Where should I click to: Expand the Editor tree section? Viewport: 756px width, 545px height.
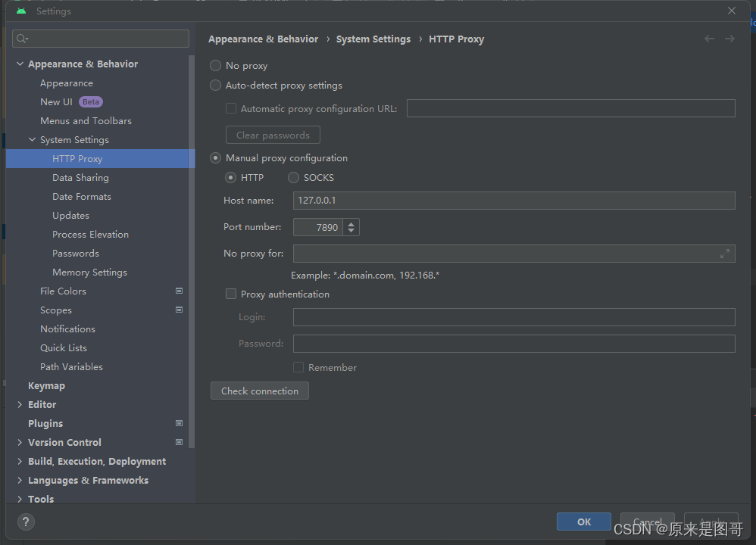pos(20,404)
